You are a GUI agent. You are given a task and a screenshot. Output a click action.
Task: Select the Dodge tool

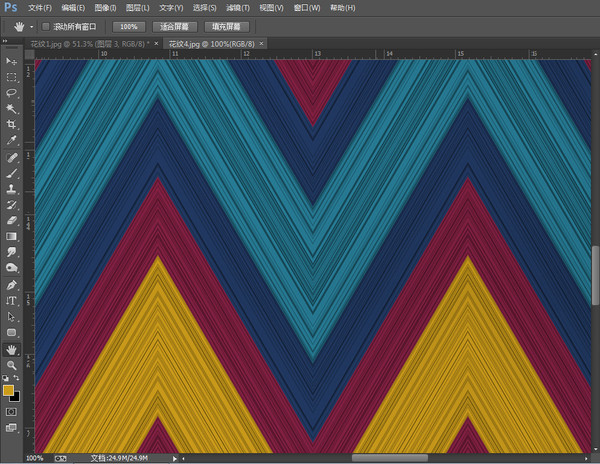(11, 267)
